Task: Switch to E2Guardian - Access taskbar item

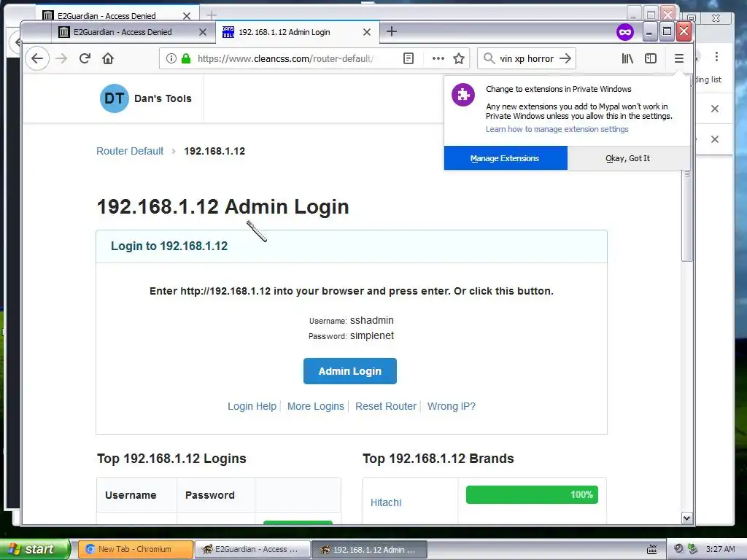Action: point(252,550)
